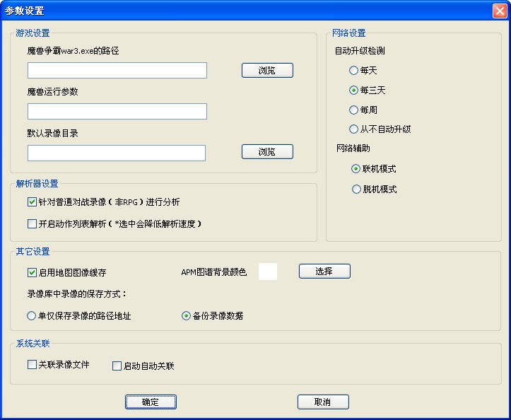Click 浏览 button beside war3.exe path
This screenshot has width=511, height=420.
(267, 71)
